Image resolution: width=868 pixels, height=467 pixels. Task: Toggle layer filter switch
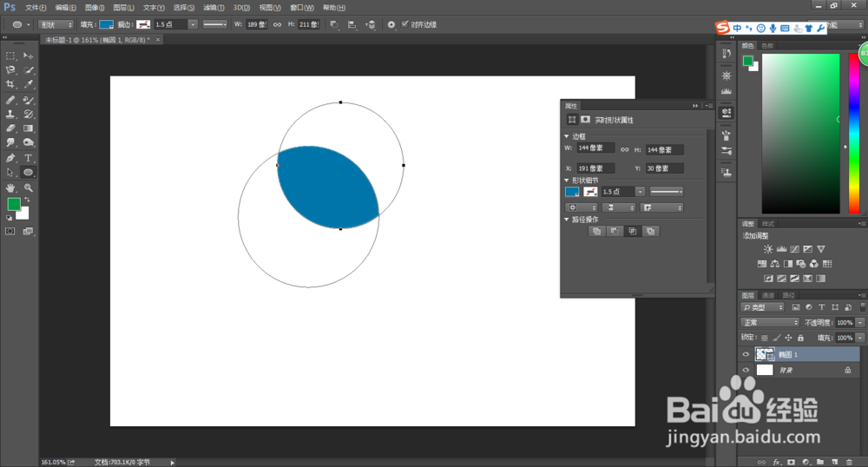pos(863,307)
